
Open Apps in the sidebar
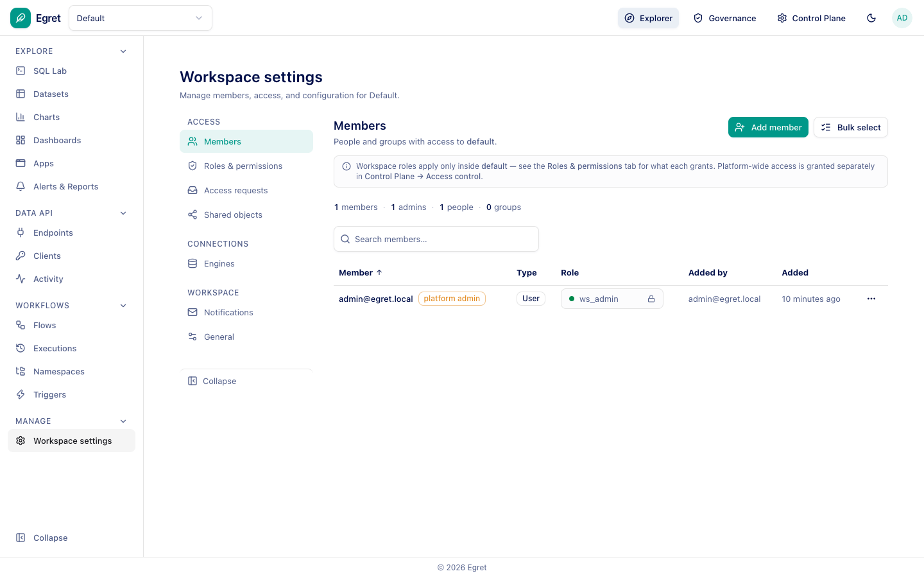(71, 163)
